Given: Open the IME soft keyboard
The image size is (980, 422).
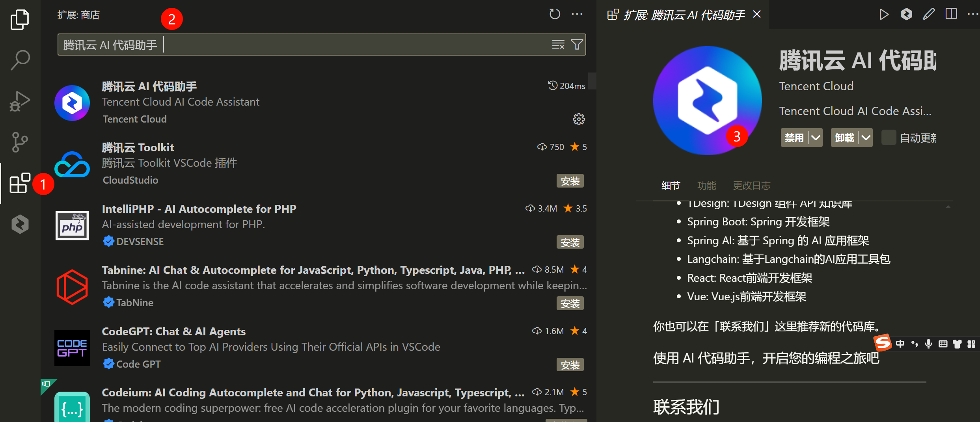Looking at the screenshot, I should [943, 344].
